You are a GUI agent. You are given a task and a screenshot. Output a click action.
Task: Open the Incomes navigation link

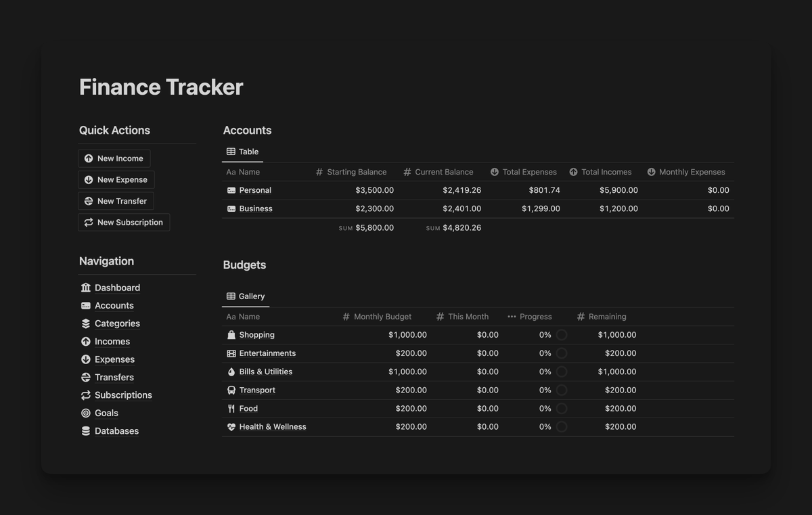coord(112,341)
